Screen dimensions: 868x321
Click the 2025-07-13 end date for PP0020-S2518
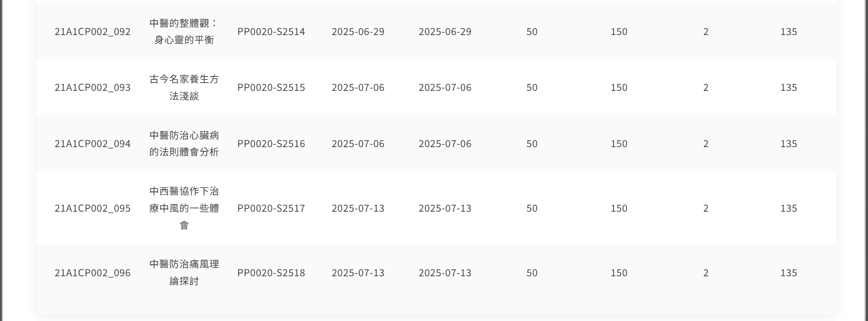445,273
